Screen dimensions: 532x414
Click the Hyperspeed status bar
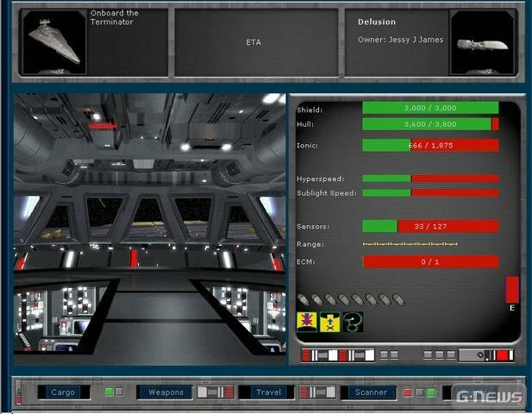click(x=430, y=179)
